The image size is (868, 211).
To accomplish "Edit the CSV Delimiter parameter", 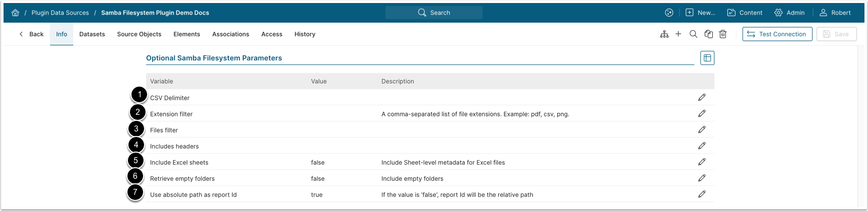I will 702,97.
